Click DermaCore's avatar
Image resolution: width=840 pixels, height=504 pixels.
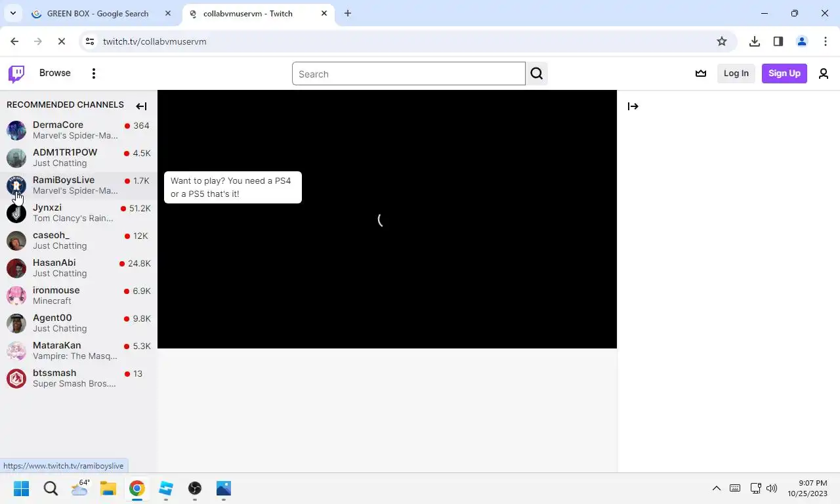pyautogui.click(x=16, y=130)
